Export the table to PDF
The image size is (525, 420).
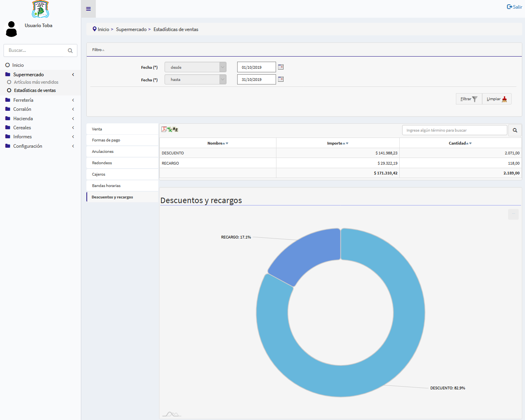(x=164, y=129)
